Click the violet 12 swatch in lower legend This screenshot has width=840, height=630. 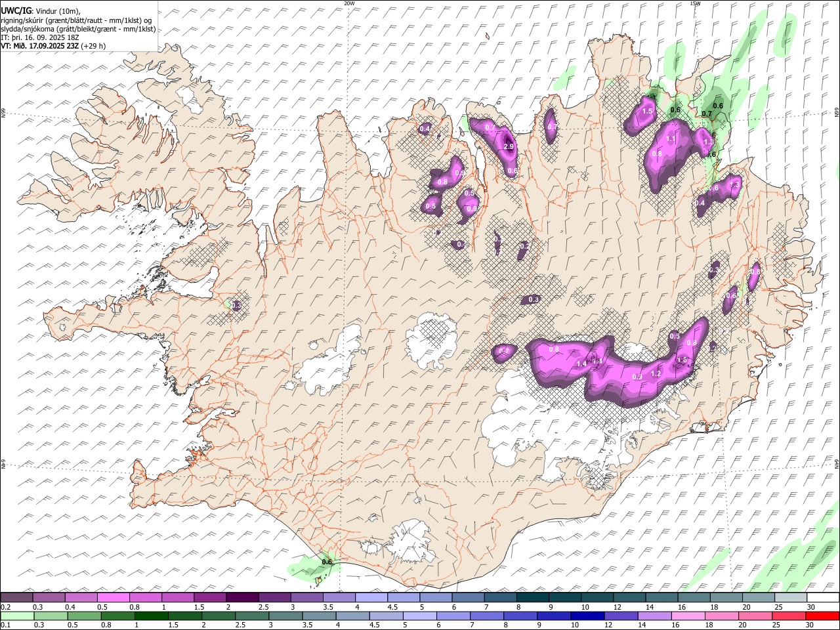(x=620, y=616)
